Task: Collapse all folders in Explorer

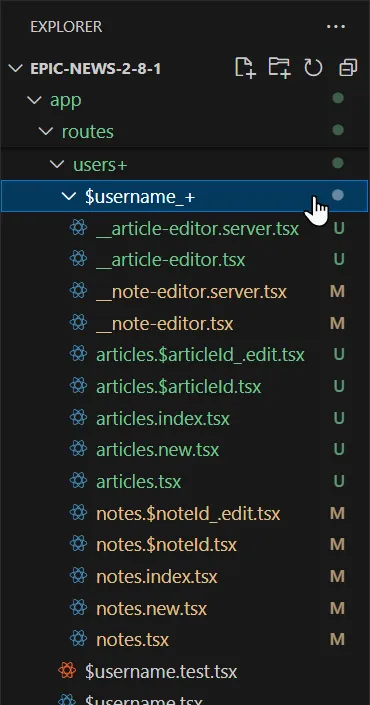Action: (348, 68)
